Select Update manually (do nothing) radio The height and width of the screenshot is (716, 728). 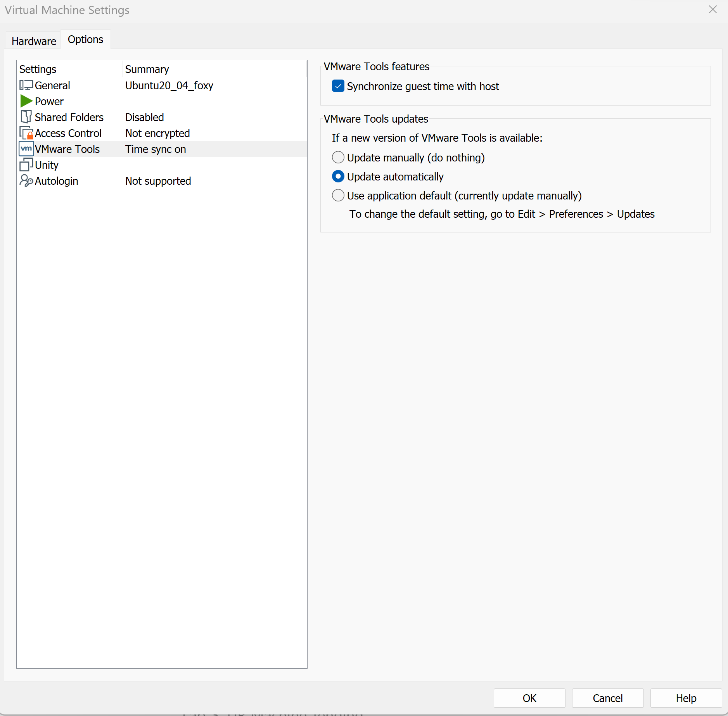pos(338,158)
